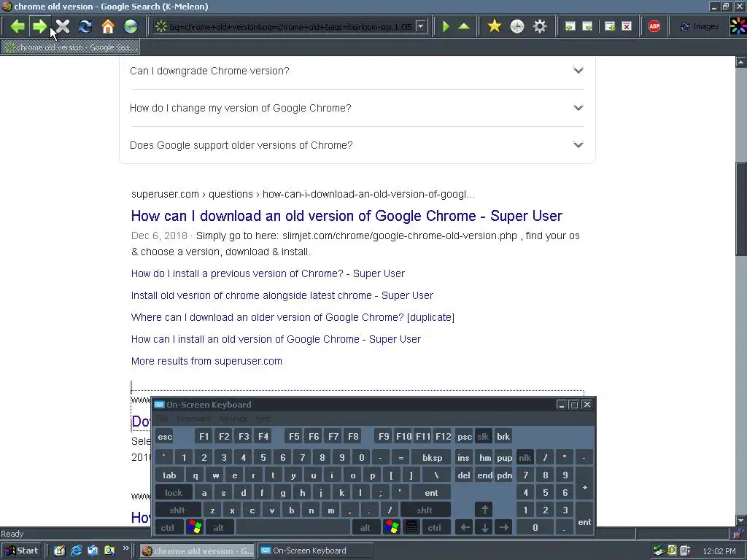This screenshot has height=560, width=747.
Task: Expand 'How do I change my version' question
Action: coord(357,108)
